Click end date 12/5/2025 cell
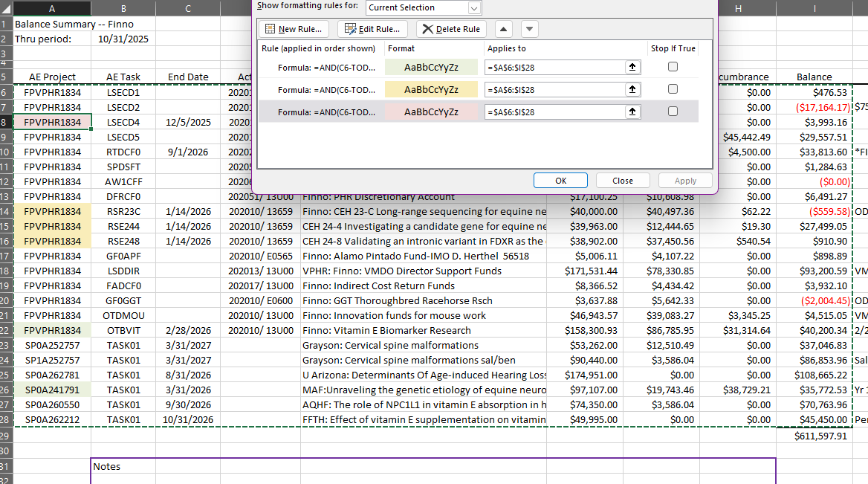 [x=188, y=122]
